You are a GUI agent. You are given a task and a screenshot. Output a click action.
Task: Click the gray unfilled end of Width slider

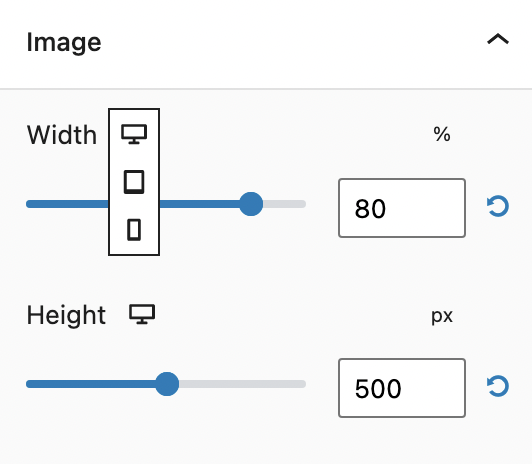tap(284, 204)
